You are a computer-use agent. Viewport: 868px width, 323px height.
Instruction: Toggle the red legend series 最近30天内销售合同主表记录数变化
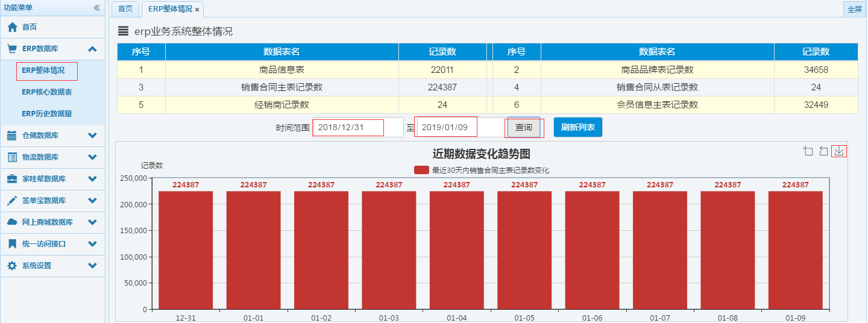421,171
